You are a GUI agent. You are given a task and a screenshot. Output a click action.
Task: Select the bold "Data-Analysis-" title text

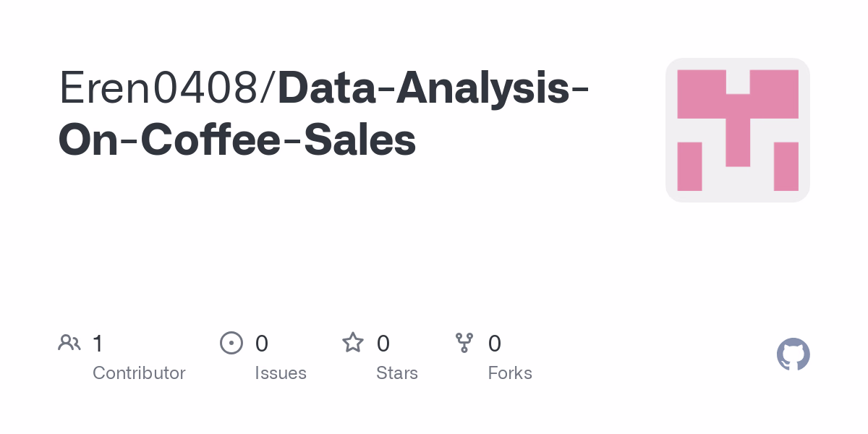tap(433, 88)
